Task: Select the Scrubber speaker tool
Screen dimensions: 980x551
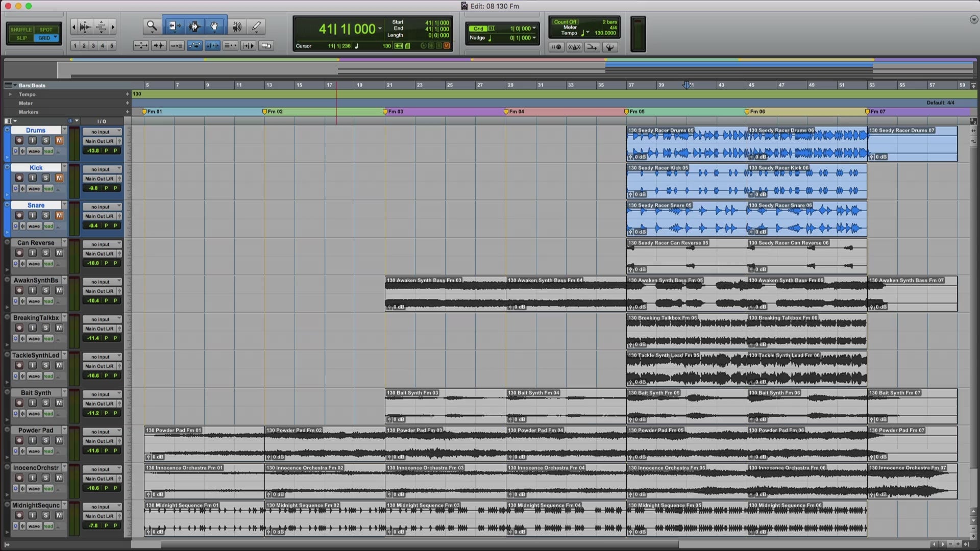Action: point(237,26)
